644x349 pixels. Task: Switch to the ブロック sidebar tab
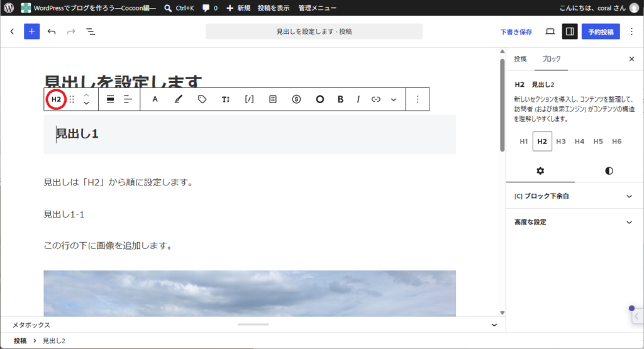pyautogui.click(x=551, y=59)
